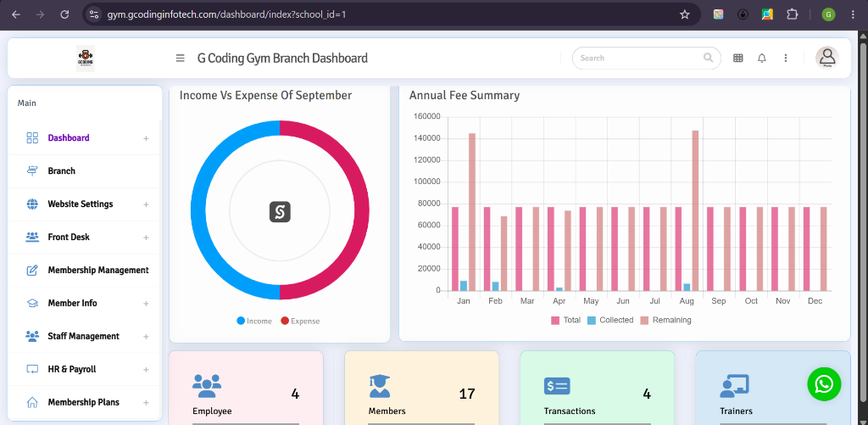This screenshot has height=425, width=868.
Task: Expand Website Settings submenu plus sign
Action: (146, 204)
